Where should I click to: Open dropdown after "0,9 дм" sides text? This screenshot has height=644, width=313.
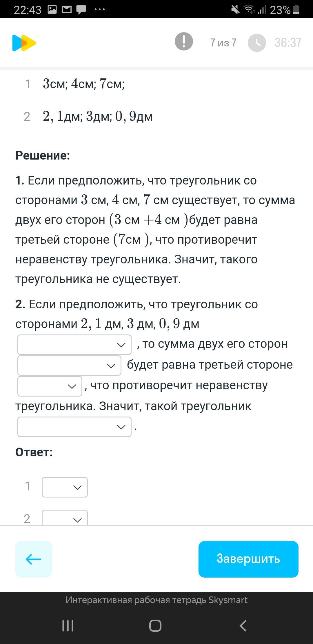(x=74, y=345)
